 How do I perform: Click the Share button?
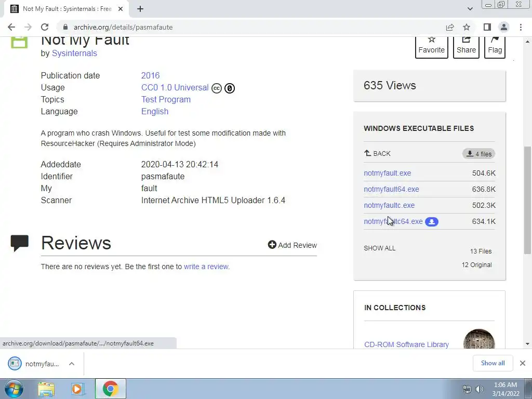pos(466,47)
